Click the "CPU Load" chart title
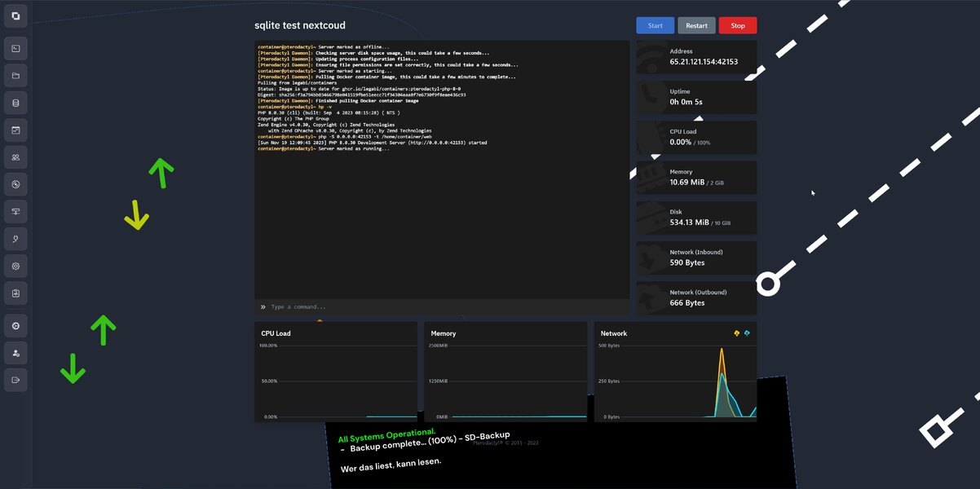This screenshot has height=489, width=980. (276, 333)
